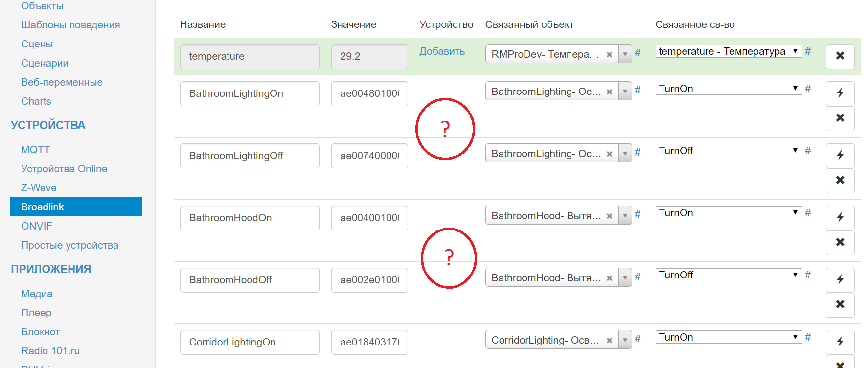The height and width of the screenshot is (368, 868).
Task: Trigger BathroomHoodOff with the lightning icon
Action: [840, 279]
